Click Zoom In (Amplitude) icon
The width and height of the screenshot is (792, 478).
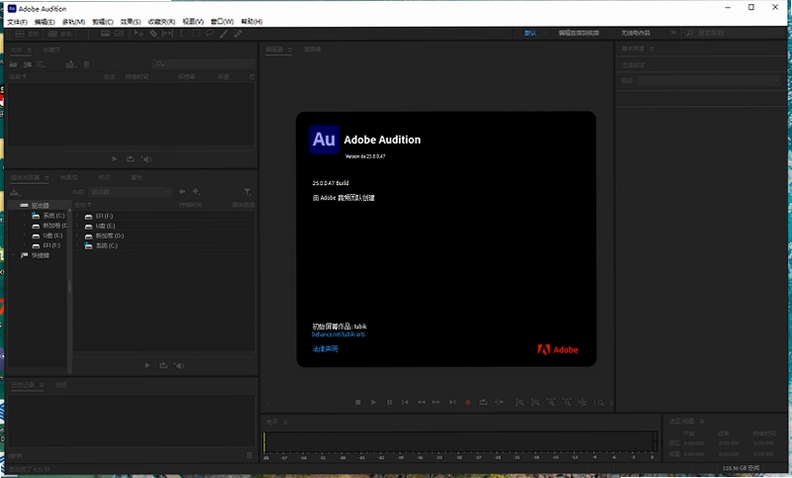[x=519, y=402]
